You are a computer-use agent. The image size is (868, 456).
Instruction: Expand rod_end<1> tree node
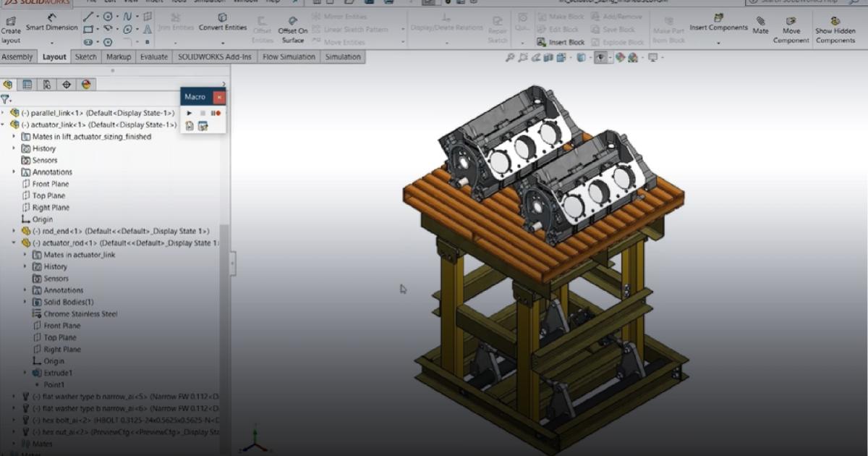(14, 231)
